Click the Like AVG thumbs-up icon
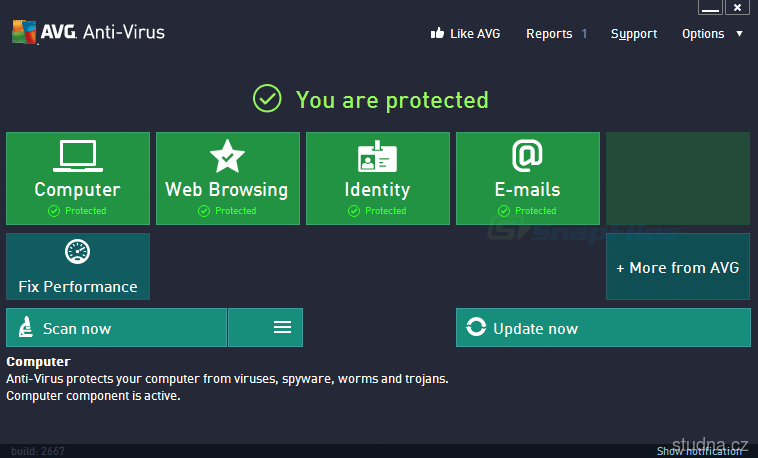This screenshot has width=758, height=458. pos(437,34)
